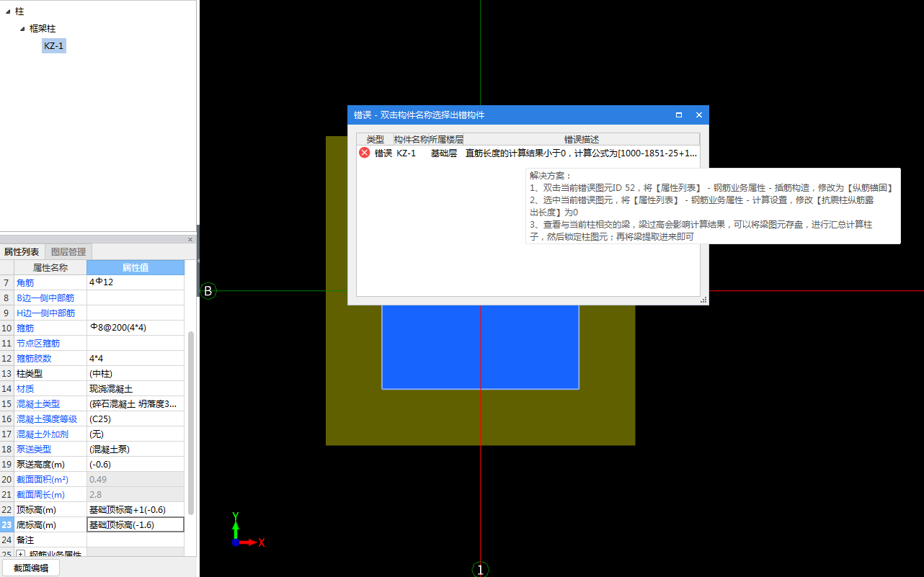Image resolution: width=924 pixels, height=577 pixels.
Task: Click the 混凝土类型 property name
Action: point(38,403)
